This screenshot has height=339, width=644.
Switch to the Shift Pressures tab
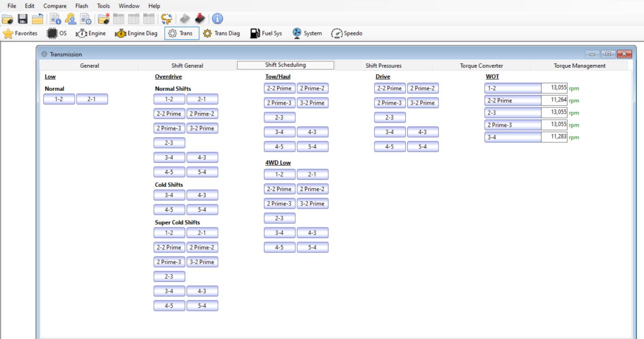coord(383,66)
